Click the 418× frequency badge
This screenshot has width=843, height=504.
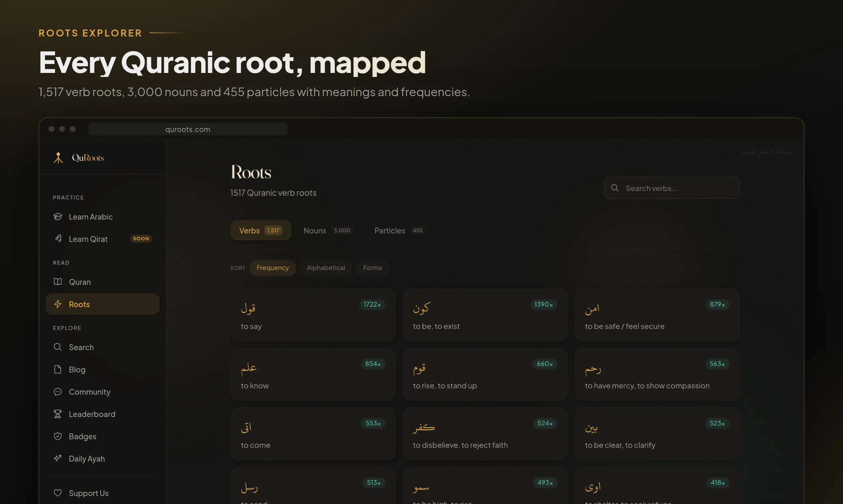click(x=718, y=482)
